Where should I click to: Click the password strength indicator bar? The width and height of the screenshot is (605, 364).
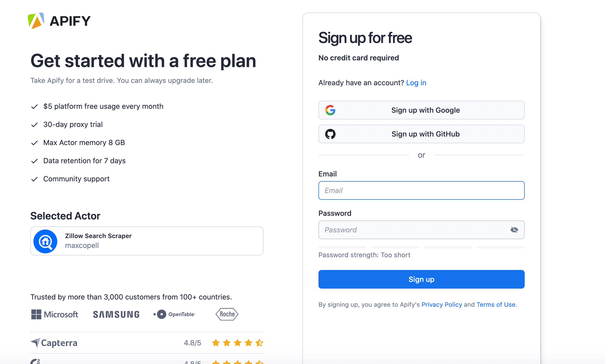point(421,247)
